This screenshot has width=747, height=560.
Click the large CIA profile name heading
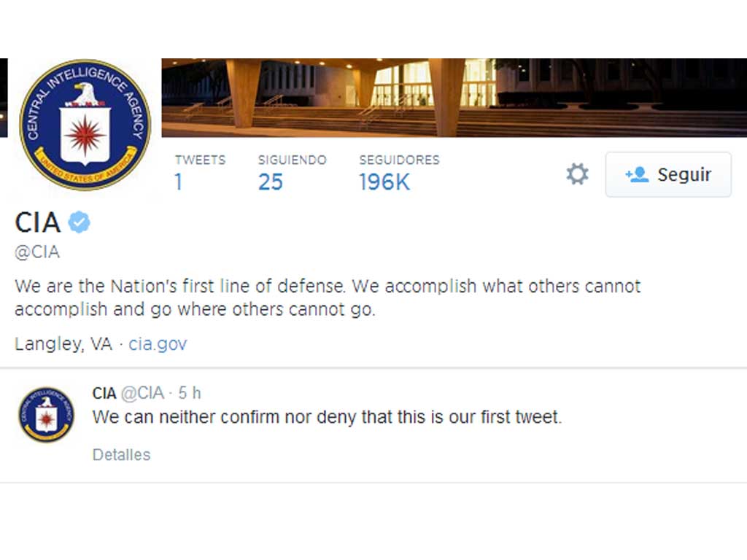(38, 222)
